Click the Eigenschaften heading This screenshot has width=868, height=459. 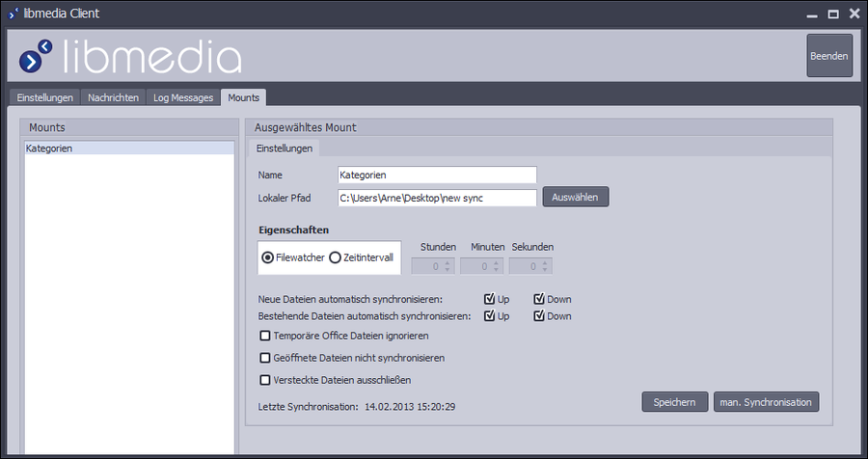[294, 229]
